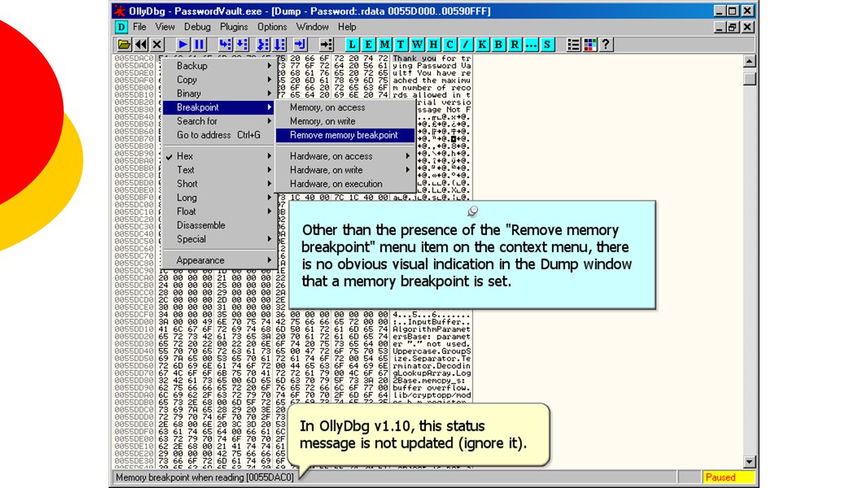Expand the Appearance submenu
This screenshot has width=868, height=488.
219,260
